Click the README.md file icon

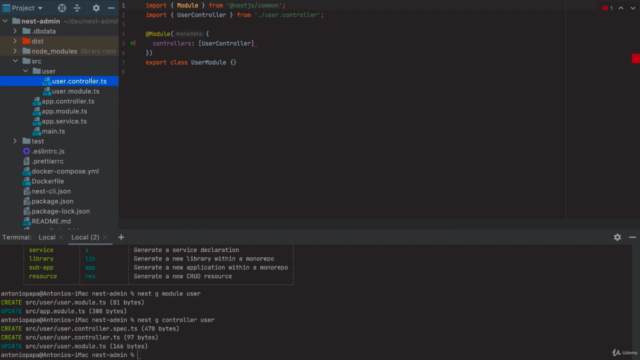click(x=27, y=221)
